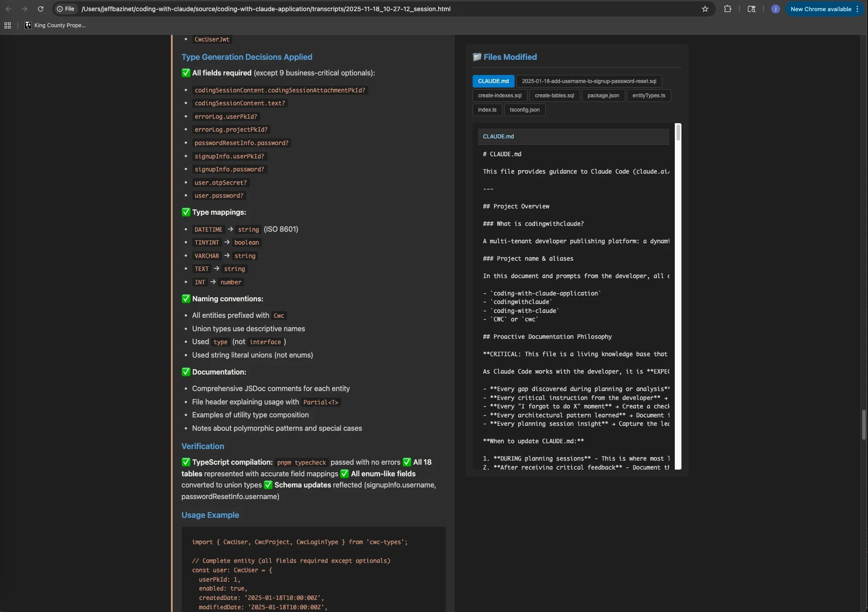The width and height of the screenshot is (868, 612).
Task: Select the CLAUDE.md file tab
Action: (x=493, y=81)
